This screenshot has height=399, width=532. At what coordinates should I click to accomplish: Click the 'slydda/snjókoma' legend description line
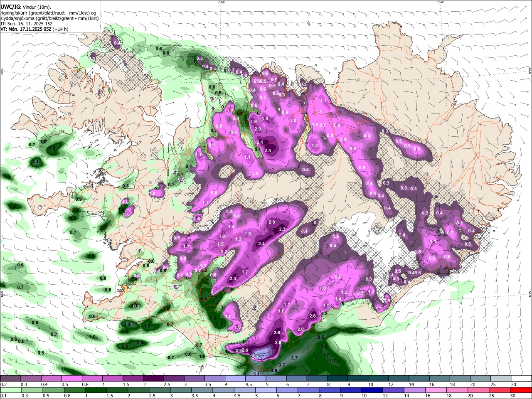coord(50,18)
